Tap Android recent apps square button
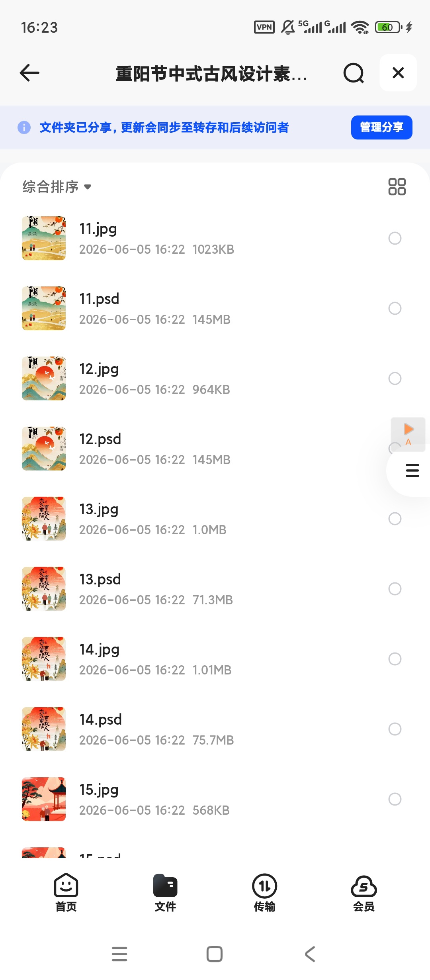The height and width of the screenshot is (980, 430). point(215,954)
